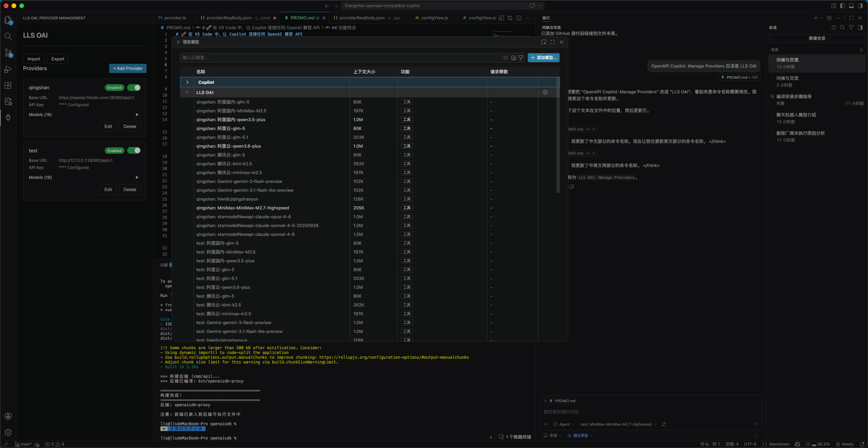Screen dimensions: 868x448
Task: Open the Accounts icon in activity bar
Action: point(8,416)
